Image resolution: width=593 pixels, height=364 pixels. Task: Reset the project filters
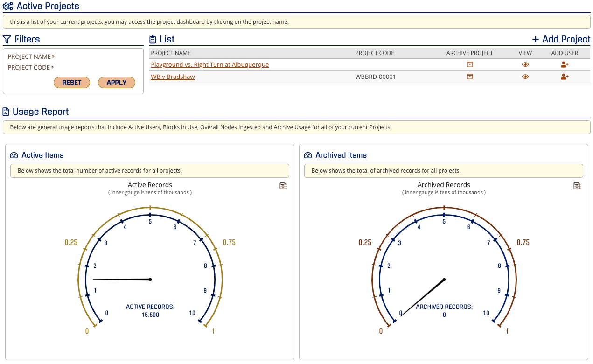pyautogui.click(x=72, y=83)
